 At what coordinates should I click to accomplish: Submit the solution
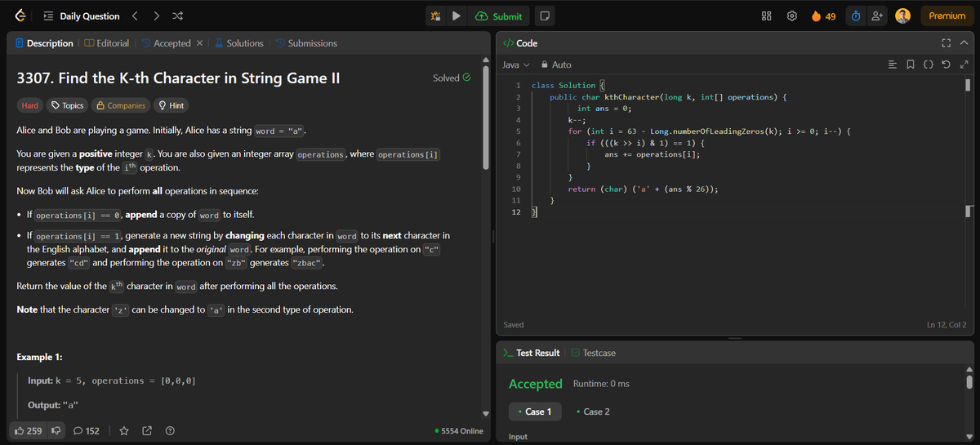coord(498,16)
